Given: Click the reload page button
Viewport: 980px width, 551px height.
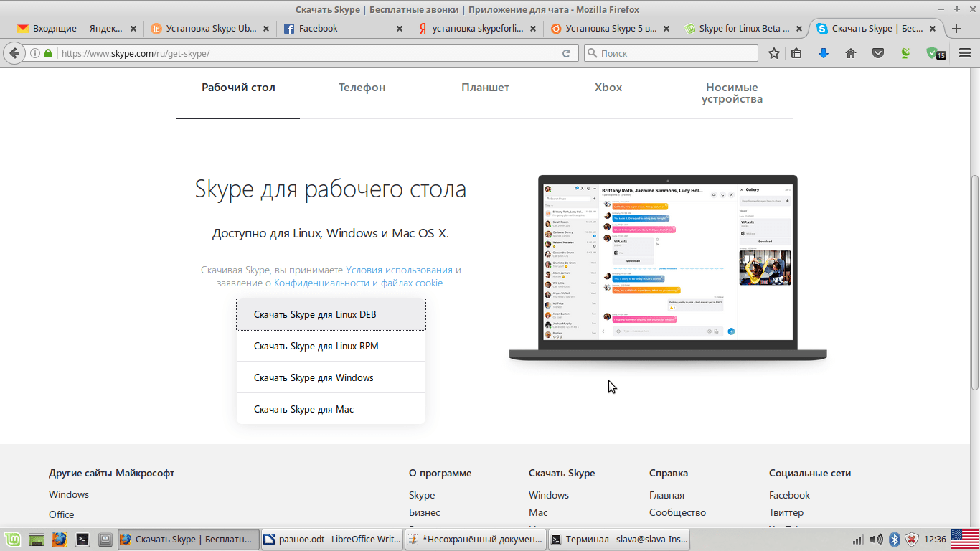Looking at the screenshot, I should (566, 53).
